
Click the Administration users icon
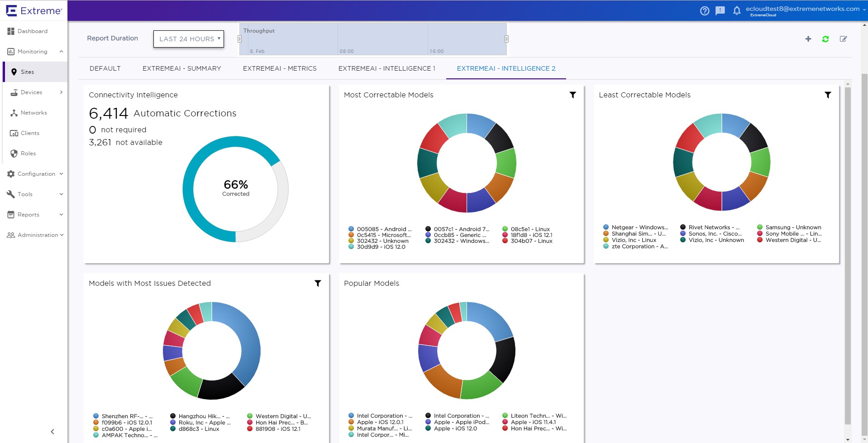[x=11, y=235]
